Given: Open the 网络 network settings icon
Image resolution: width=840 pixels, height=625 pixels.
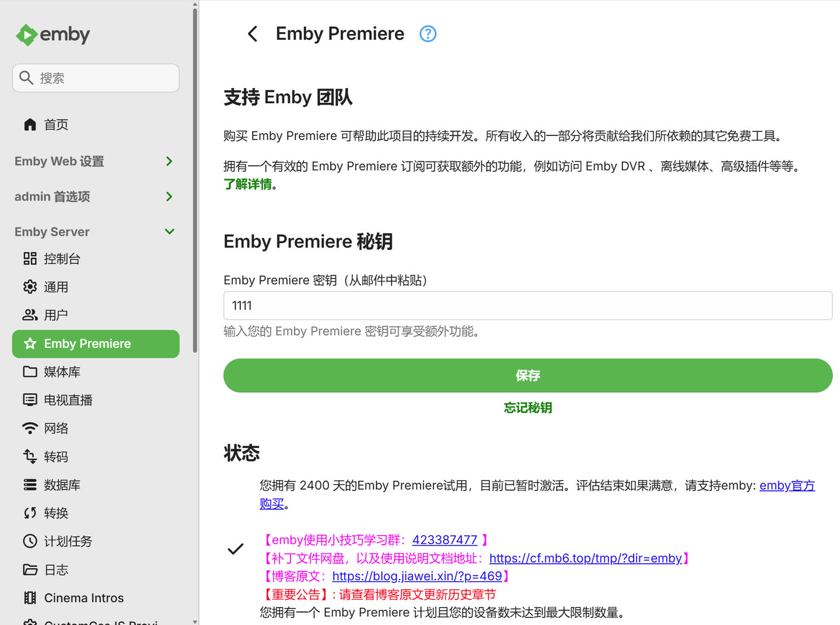Looking at the screenshot, I should [x=56, y=428].
